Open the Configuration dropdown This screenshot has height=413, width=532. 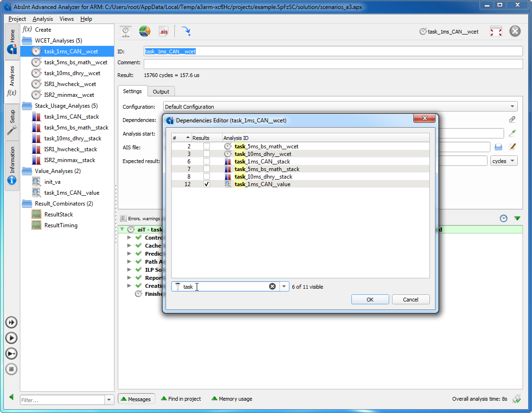click(340, 106)
